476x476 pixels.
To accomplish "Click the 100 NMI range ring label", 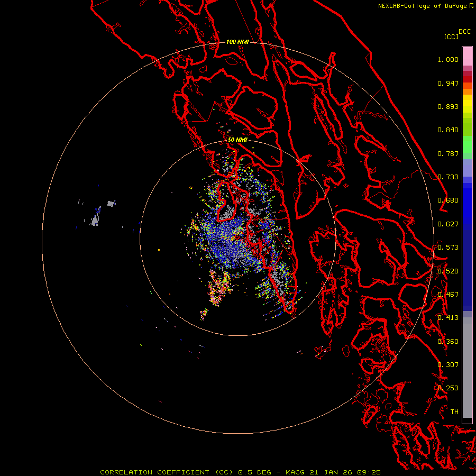I will tap(237, 42).
